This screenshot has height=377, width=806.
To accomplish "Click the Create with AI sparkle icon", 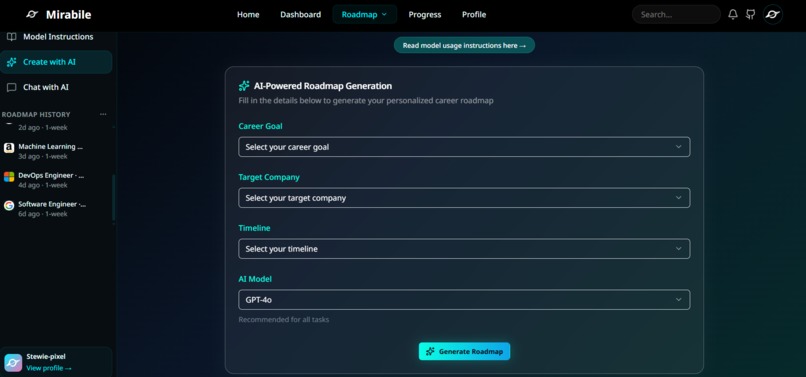I will point(11,62).
